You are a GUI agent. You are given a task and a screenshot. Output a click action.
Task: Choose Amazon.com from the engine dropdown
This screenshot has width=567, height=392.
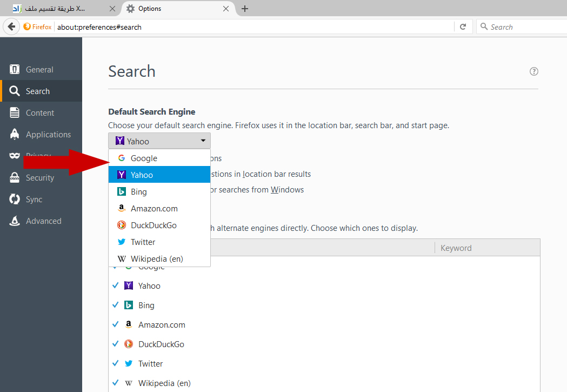(159, 208)
